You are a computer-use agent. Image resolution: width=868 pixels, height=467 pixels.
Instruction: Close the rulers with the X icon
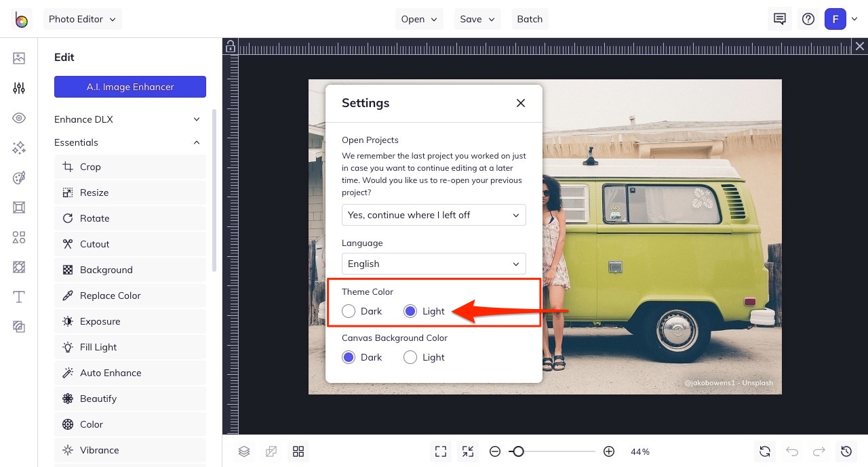pyautogui.click(x=860, y=46)
